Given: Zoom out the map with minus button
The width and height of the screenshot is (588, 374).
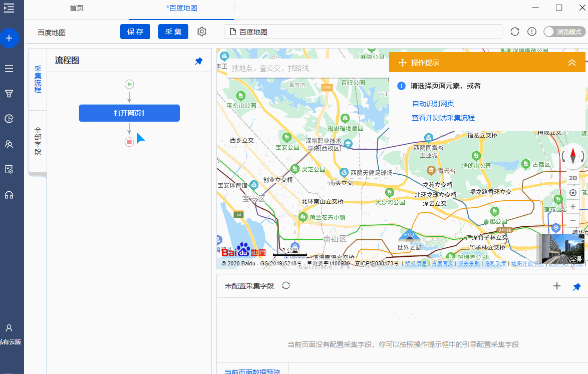Looking at the screenshot, I should tap(573, 221).
